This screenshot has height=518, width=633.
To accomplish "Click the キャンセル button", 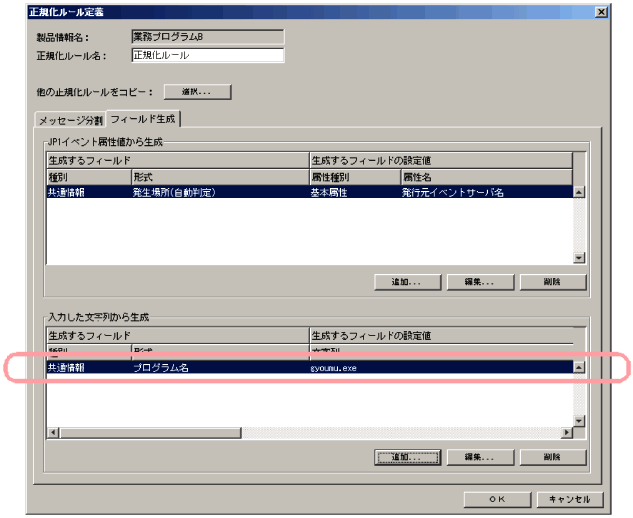I will pos(570,499).
